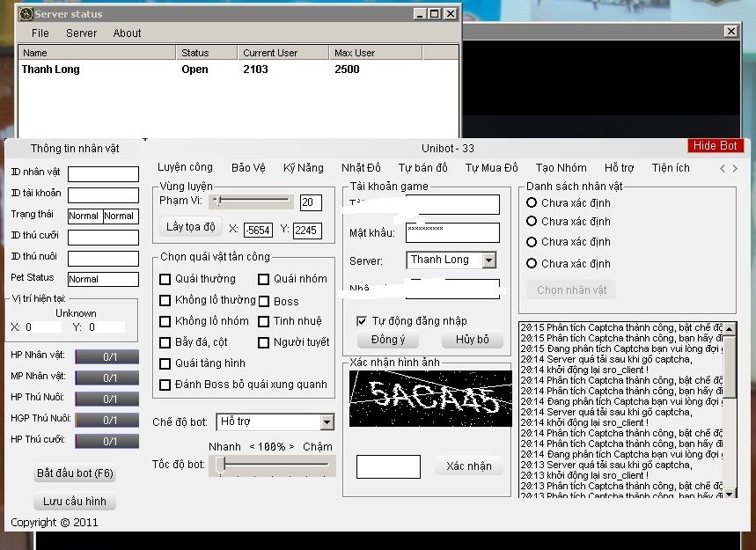Click the Y coordinate field showing 2245

[307, 230]
